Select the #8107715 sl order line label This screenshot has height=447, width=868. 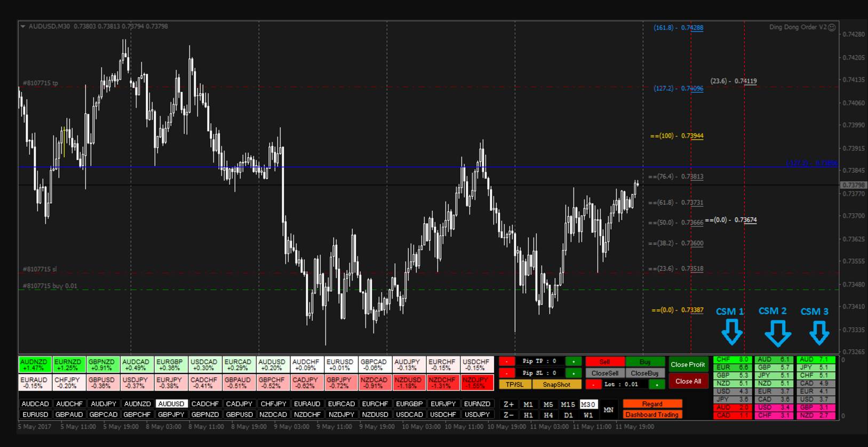coord(40,269)
